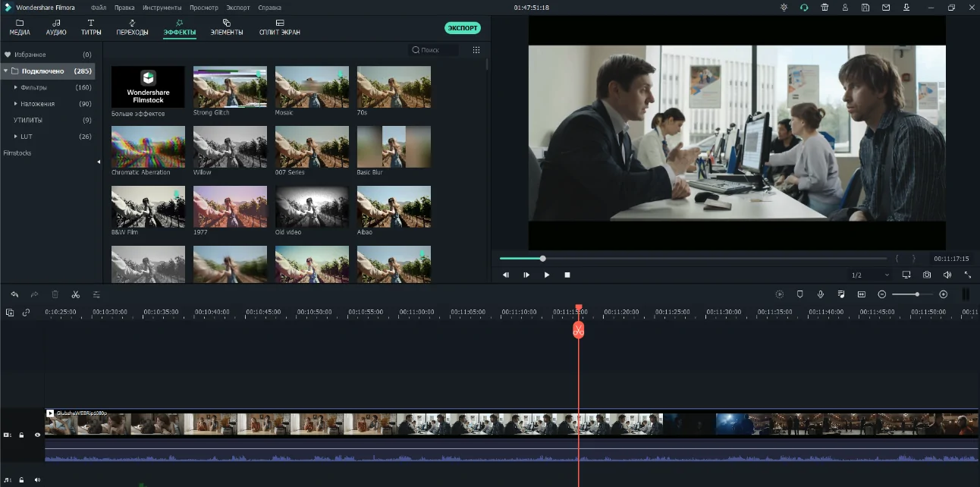Switch to the ПЕРЕХОДЫ tab
The image size is (980, 487).
(x=132, y=28)
